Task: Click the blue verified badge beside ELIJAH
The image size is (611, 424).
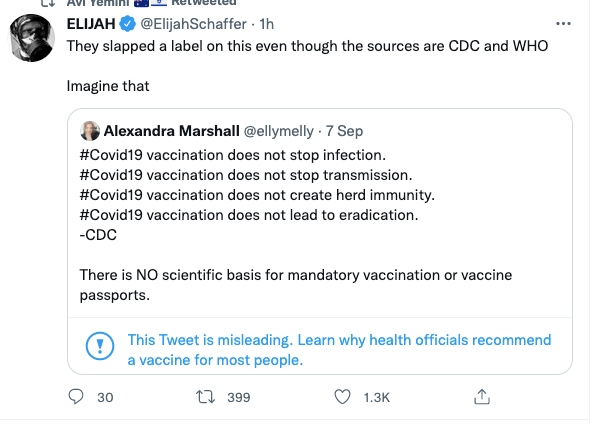Action: click(x=128, y=23)
